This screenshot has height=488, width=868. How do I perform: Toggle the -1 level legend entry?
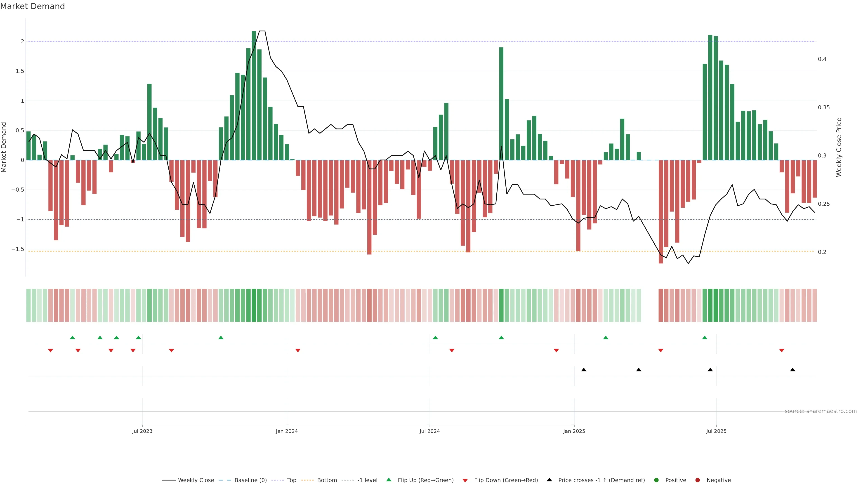click(x=367, y=480)
